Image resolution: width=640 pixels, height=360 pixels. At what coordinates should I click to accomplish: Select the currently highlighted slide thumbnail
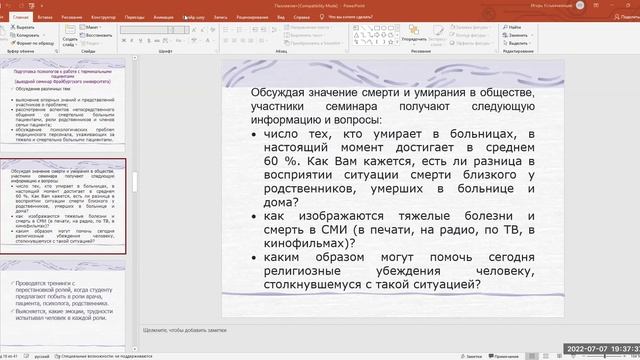tap(63, 206)
